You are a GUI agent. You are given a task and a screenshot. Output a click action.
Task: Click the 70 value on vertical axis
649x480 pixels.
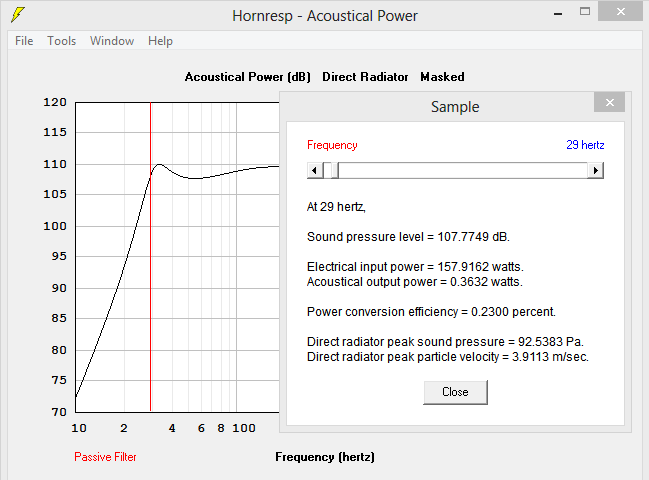(x=59, y=412)
